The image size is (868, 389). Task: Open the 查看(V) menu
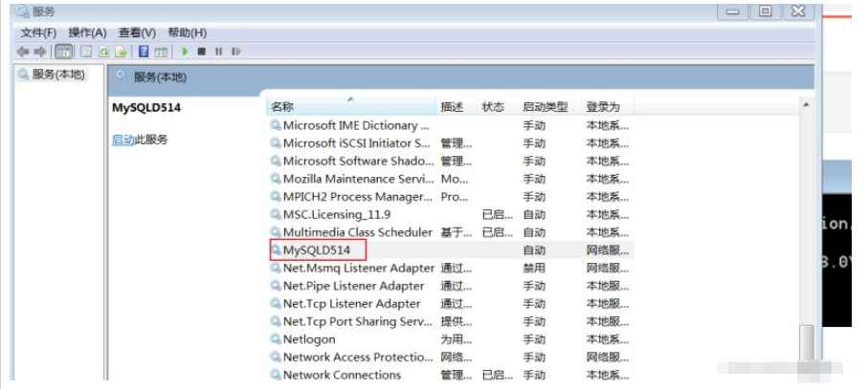(137, 33)
